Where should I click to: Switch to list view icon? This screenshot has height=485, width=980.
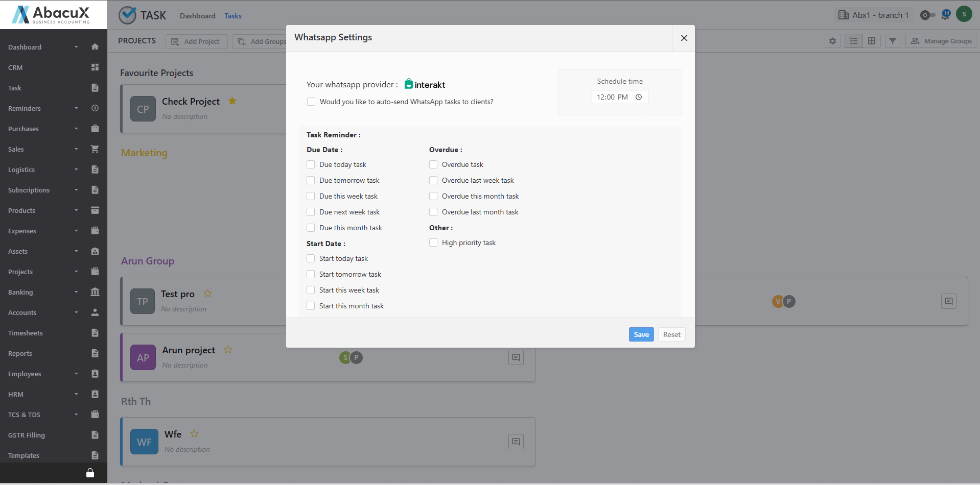click(x=854, y=41)
